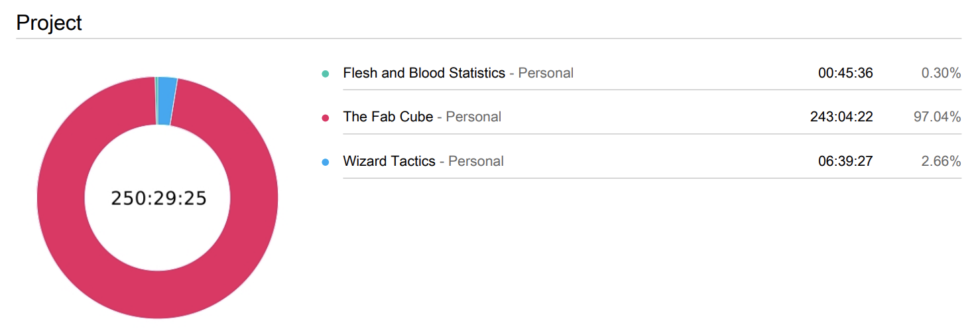Open the Wizard Tactics project entry
This screenshot has width=980, height=329.
[389, 161]
